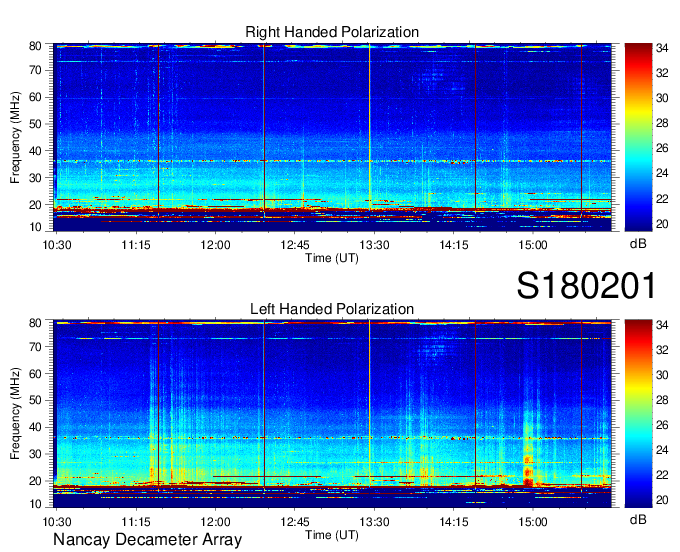Click the color scale bar of the left-handed plot

[638, 414]
